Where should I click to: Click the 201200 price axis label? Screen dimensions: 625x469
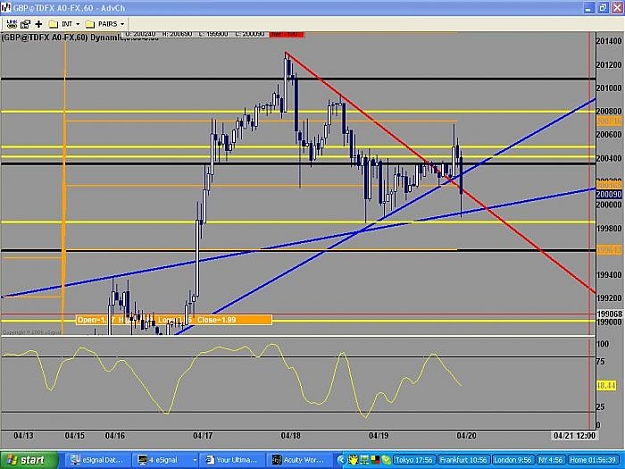coord(609,65)
